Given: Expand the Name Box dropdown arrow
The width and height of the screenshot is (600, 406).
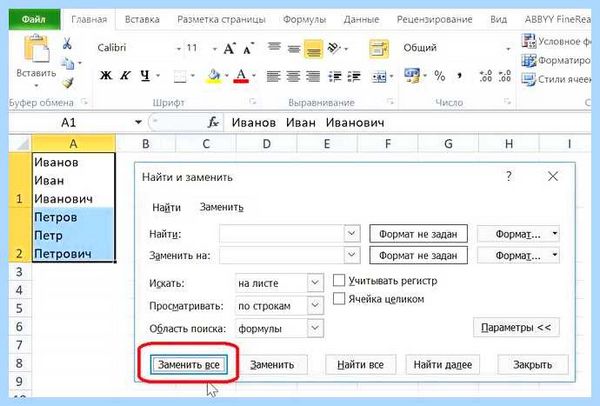Looking at the screenshot, I should point(138,122).
